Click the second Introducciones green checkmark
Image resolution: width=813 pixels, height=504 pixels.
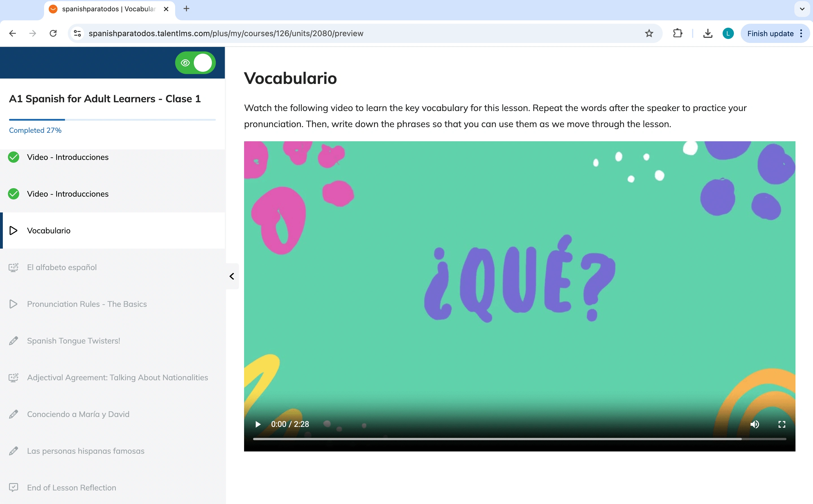(14, 194)
